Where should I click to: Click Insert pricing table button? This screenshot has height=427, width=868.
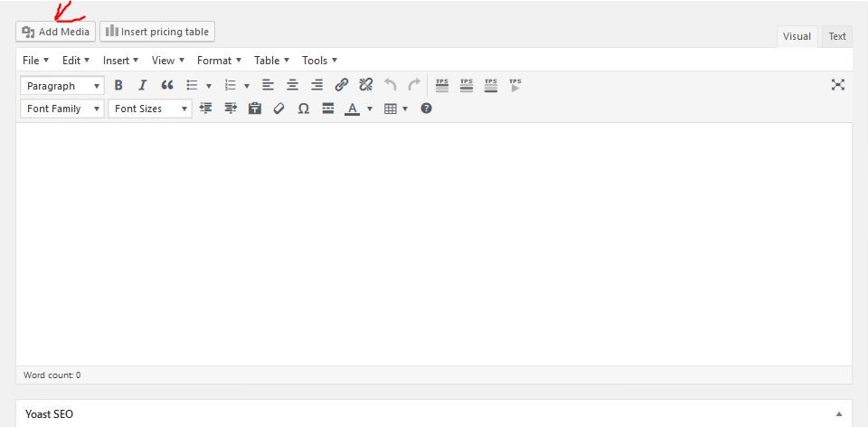click(157, 32)
